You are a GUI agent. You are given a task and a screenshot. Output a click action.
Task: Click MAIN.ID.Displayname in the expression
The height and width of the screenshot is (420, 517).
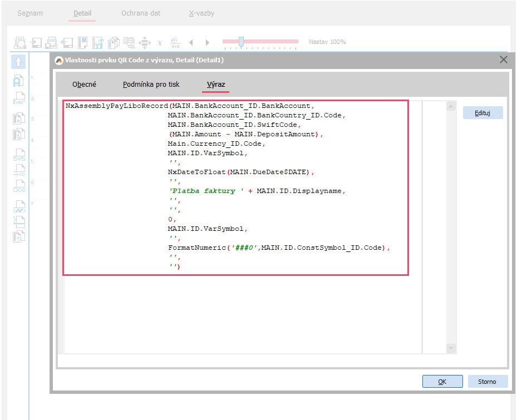pos(299,191)
